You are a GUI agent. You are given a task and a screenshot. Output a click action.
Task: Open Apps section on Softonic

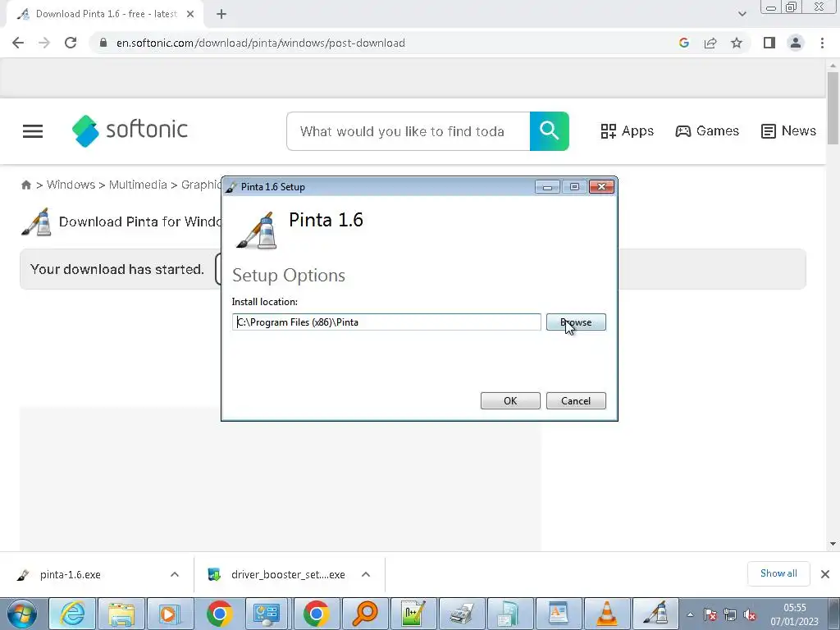click(628, 131)
